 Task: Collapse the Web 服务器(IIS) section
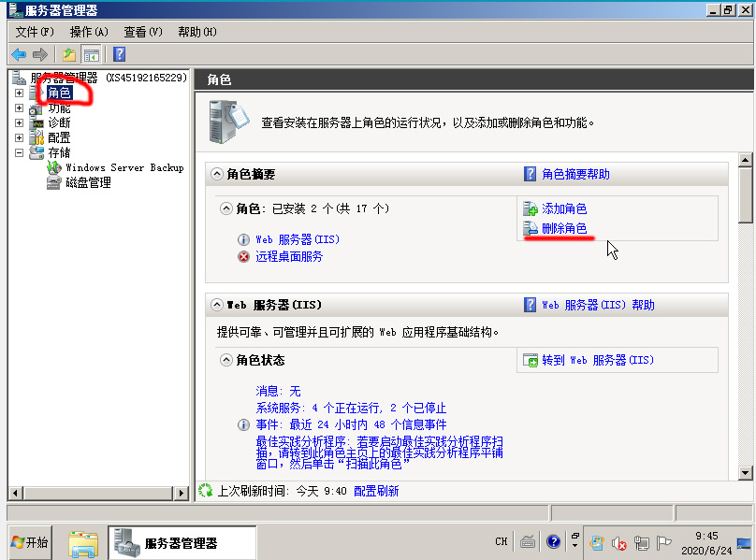217,305
